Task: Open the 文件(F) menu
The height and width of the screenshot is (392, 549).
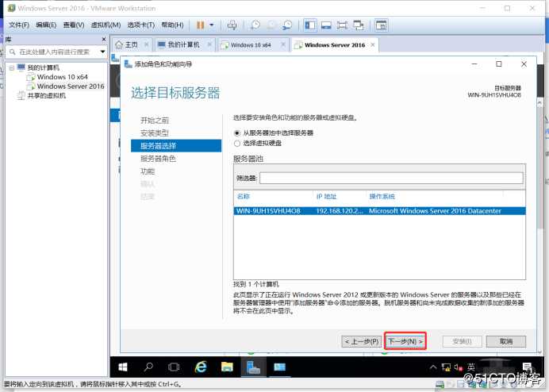Action: tap(19, 25)
